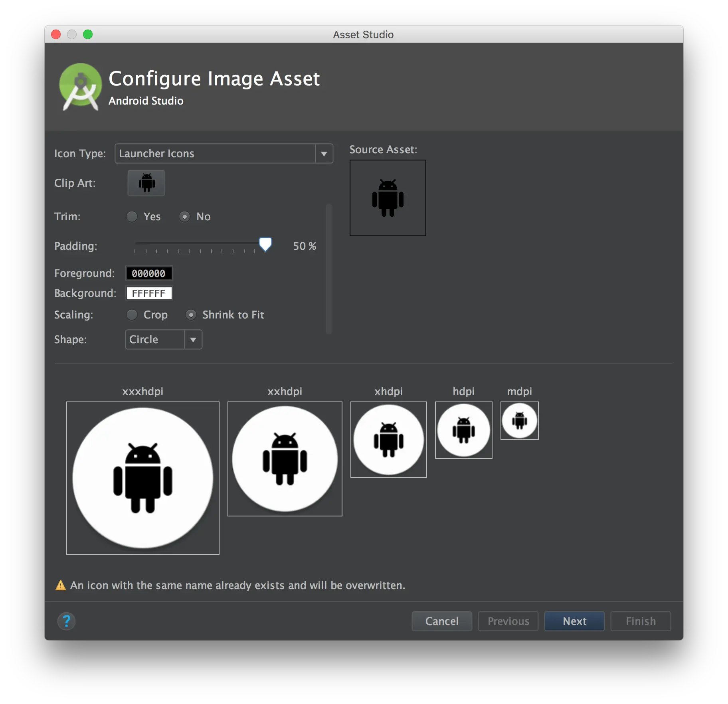The image size is (728, 704).
Task: Click the xxhdpi icon preview
Action: (x=285, y=459)
